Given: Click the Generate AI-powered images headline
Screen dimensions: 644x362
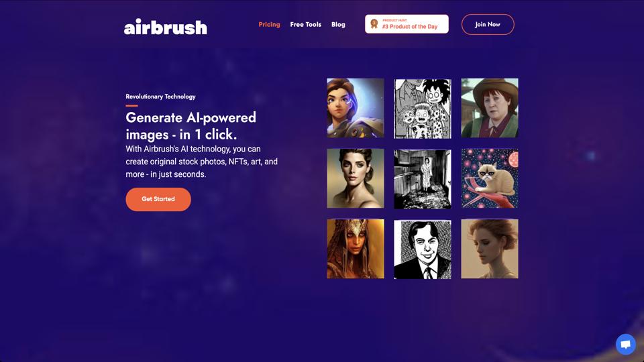Looking at the screenshot, I should tap(191, 126).
